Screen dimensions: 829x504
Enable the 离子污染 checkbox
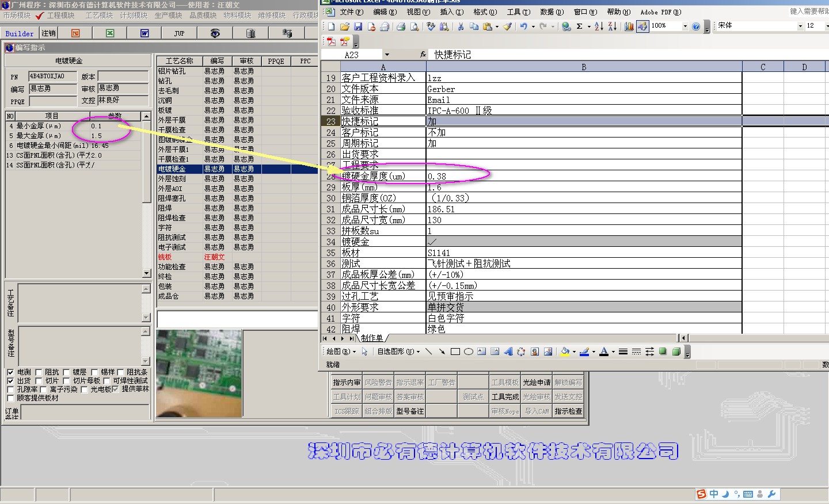point(43,390)
